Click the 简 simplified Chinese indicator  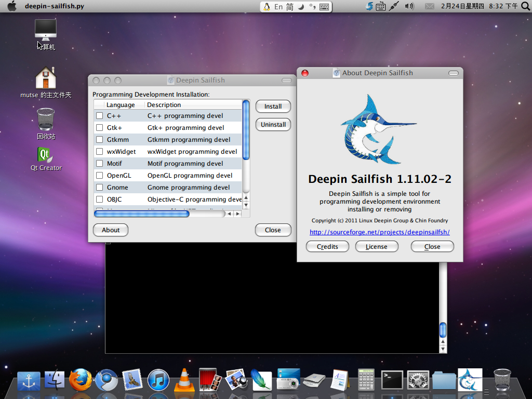[290, 7]
